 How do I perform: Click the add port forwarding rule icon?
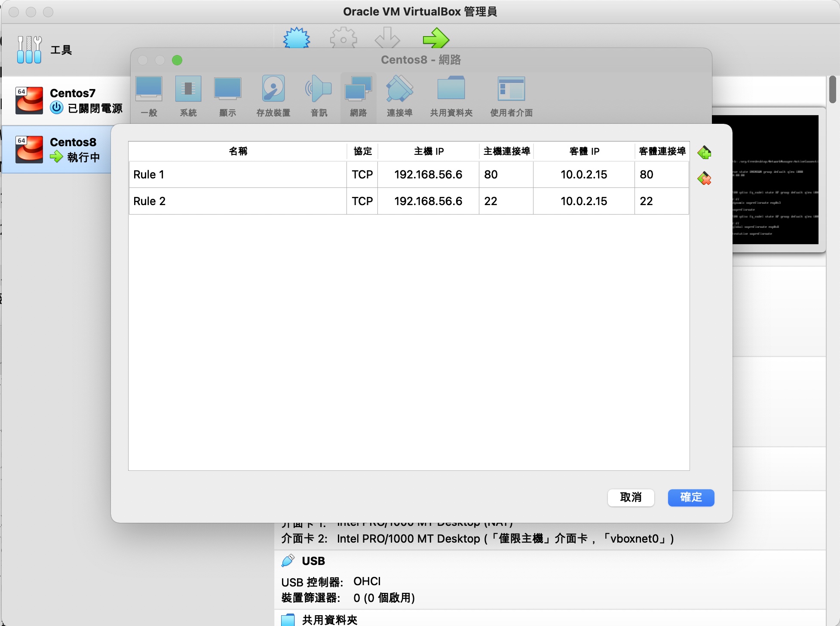(x=704, y=152)
